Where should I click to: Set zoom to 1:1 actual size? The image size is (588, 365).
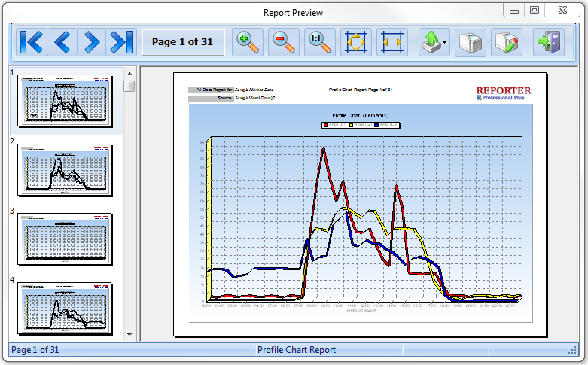point(319,42)
